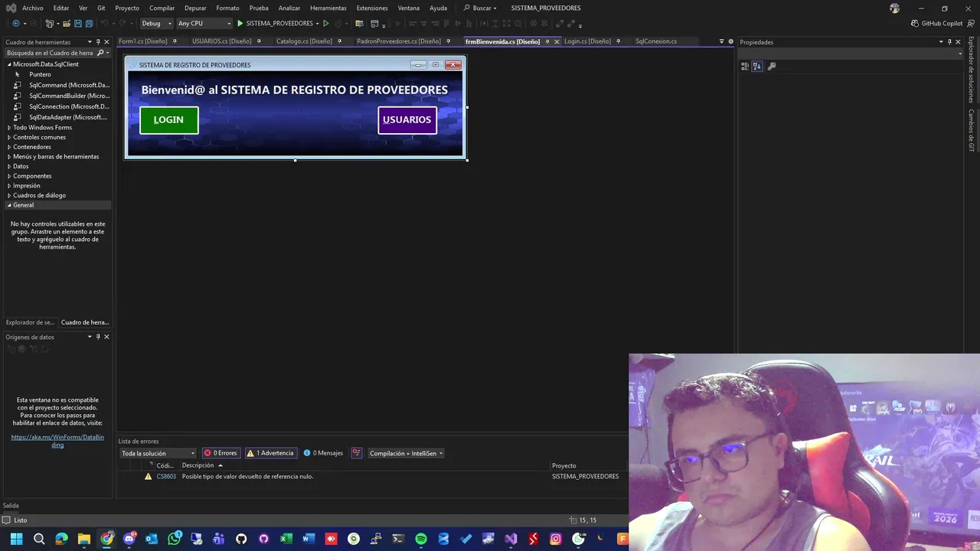Screen dimensions: 980x551
Task: Open the CS8603 error code link
Action: (x=166, y=476)
